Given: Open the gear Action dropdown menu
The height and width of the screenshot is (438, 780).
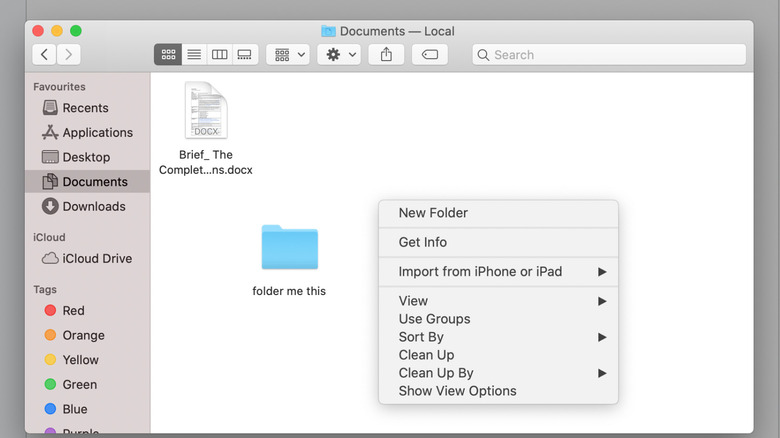Looking at the screenshot, I should 338,54.
